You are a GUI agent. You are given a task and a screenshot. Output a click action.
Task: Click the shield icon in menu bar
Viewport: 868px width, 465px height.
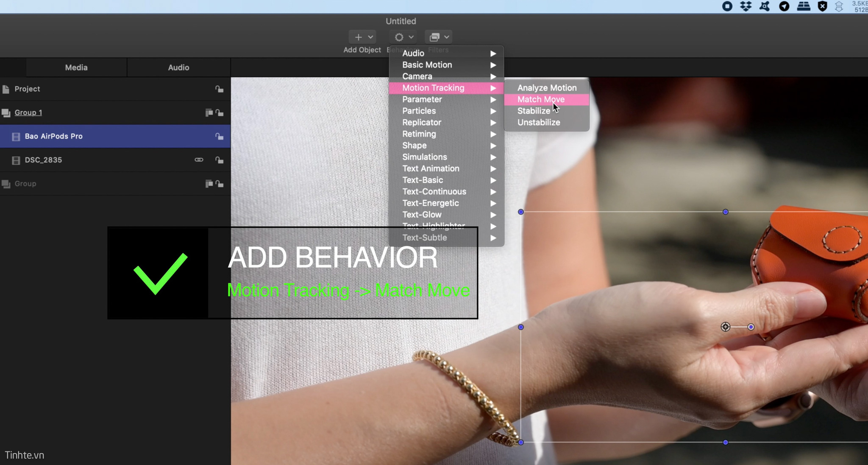[823, 6]
